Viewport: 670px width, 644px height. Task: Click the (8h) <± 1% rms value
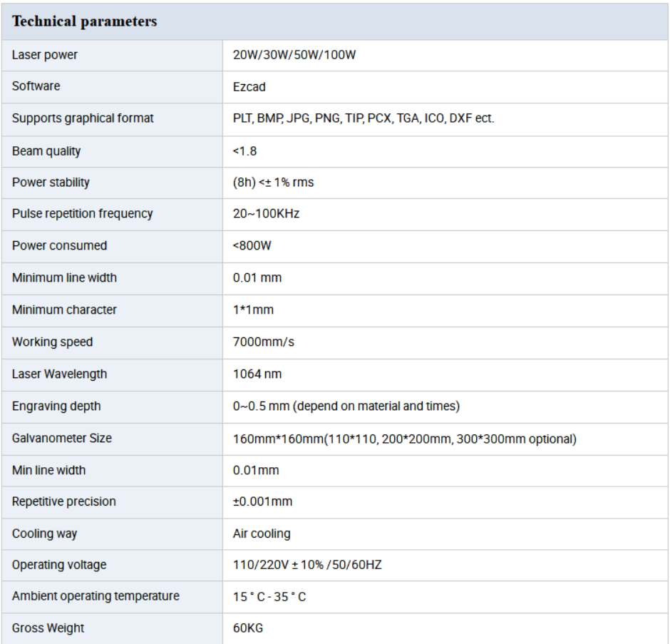pyautogui.click(x=273, y=183)
